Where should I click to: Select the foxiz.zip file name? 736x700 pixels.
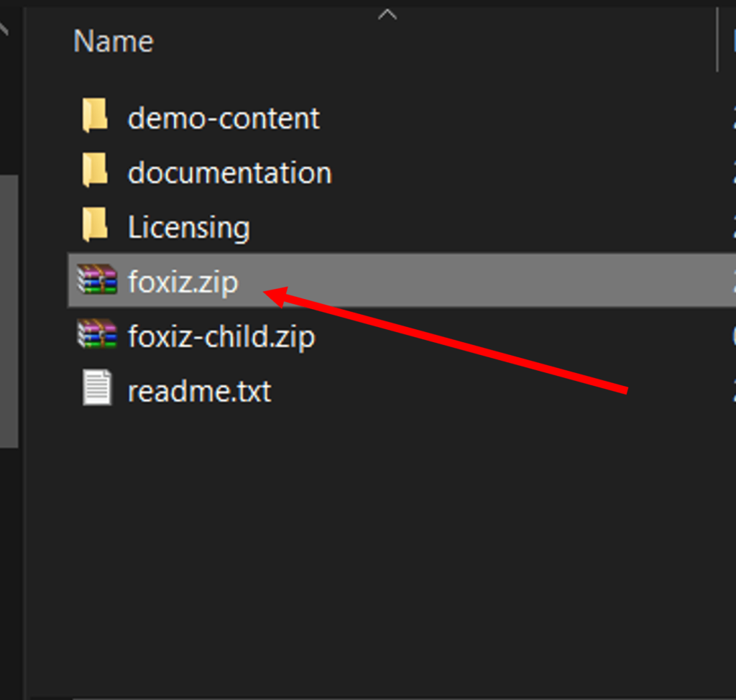pyautogui.click(x=183, y=282)
